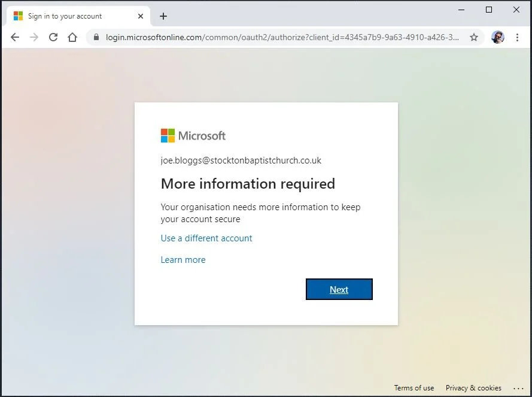The image size is (532, 397).
Task: Click the Next button
Action: tap(339, 289)
